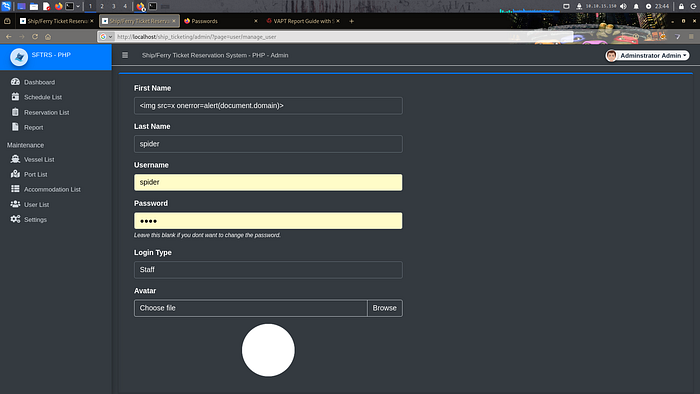
Task: Click the IP address 10.10.15.150 in panel
Action: coord(601,6)
